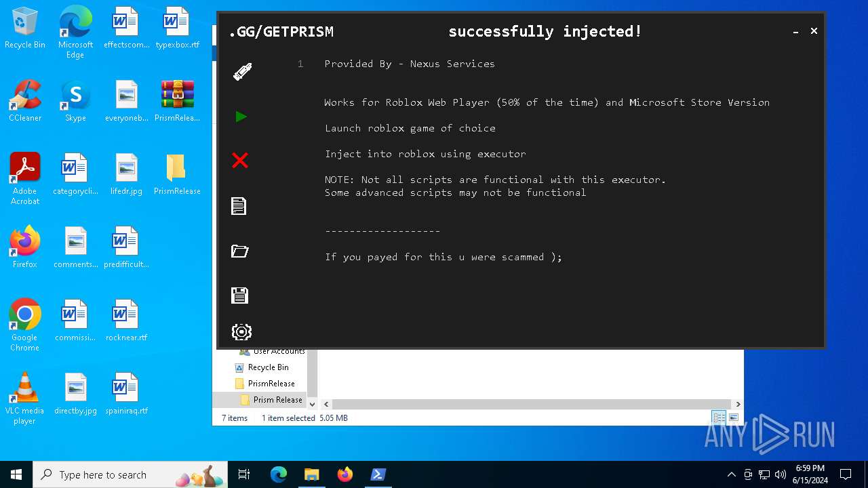
Task: Minimize the Prism executor window
Action: pyautogui.click(x=795, y=32)
